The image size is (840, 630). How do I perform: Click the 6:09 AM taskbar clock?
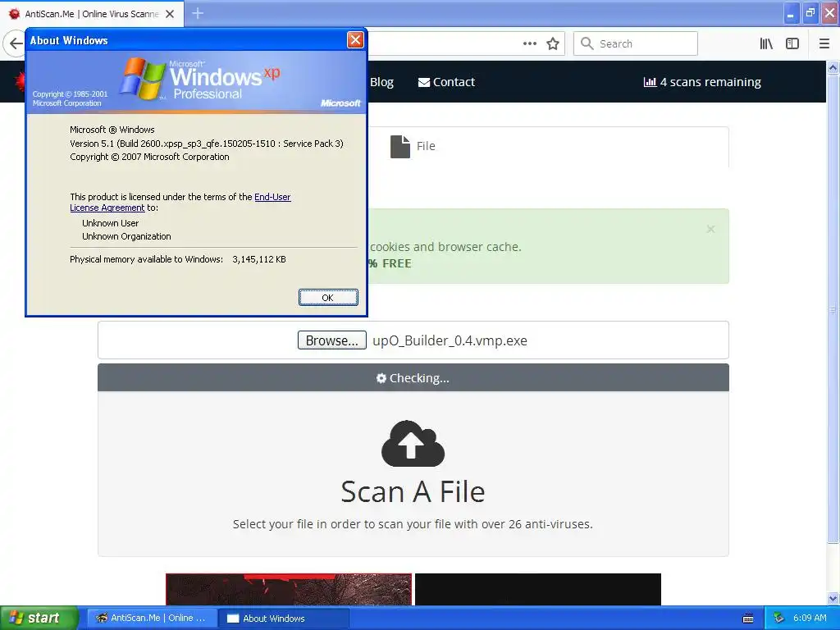pos(810,618)
